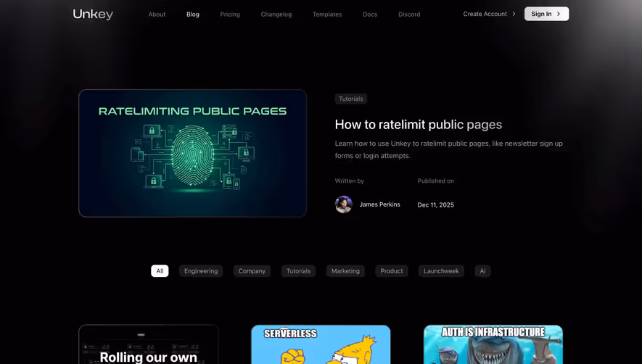This screenshot has width=642, height=364.
Task: Filter posts by AI
Action: 482,271
